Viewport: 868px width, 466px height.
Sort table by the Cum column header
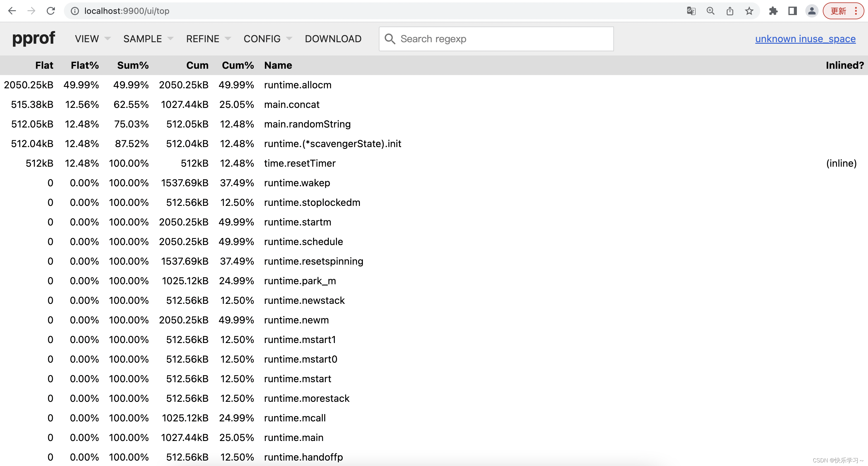tap(197, 65)
